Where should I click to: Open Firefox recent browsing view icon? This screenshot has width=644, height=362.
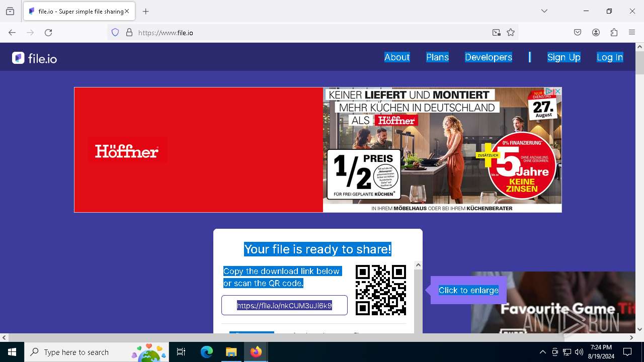point(10,11)
